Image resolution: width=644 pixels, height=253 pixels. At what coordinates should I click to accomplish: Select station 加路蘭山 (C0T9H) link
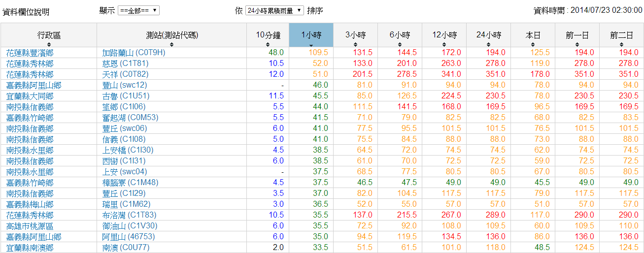click(133, 53)
